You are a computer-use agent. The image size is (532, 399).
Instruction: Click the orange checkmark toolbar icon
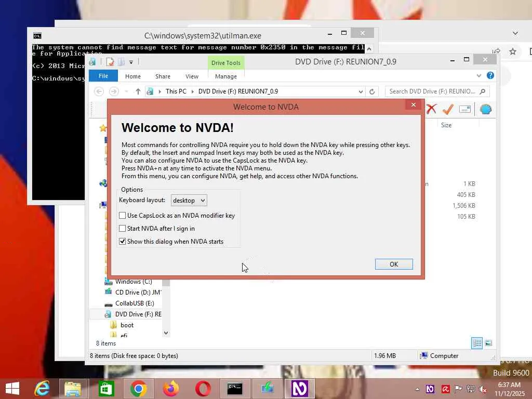click(x=448, y=109)
